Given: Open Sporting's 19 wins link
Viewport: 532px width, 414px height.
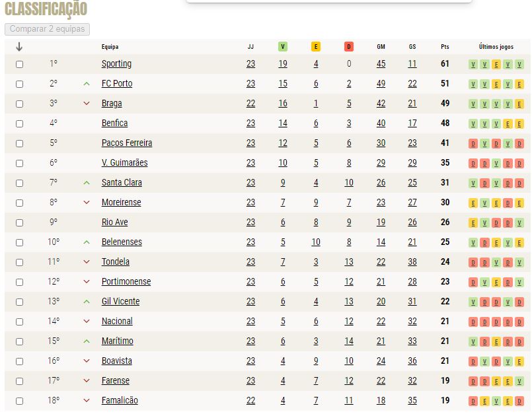Looking at the screenshot, I should pos(283,64).
